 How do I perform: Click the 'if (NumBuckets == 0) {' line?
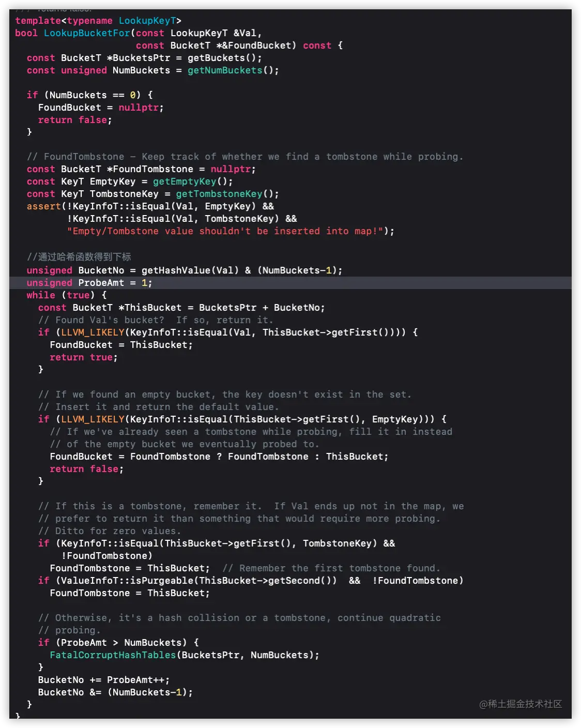click(90, 95)
